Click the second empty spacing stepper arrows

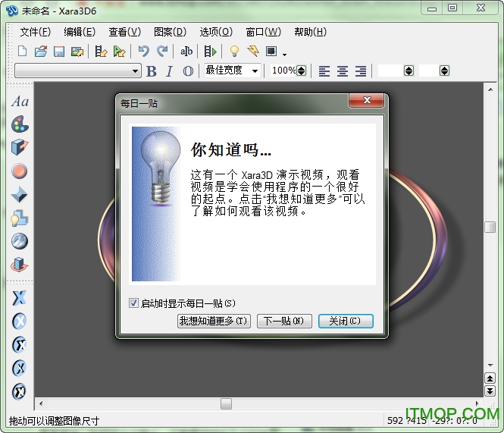pos(445,71)
